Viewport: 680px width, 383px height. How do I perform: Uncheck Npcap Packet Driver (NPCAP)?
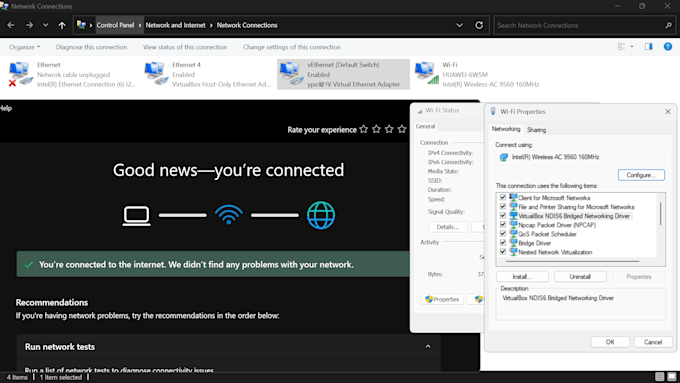coord(503,225)
